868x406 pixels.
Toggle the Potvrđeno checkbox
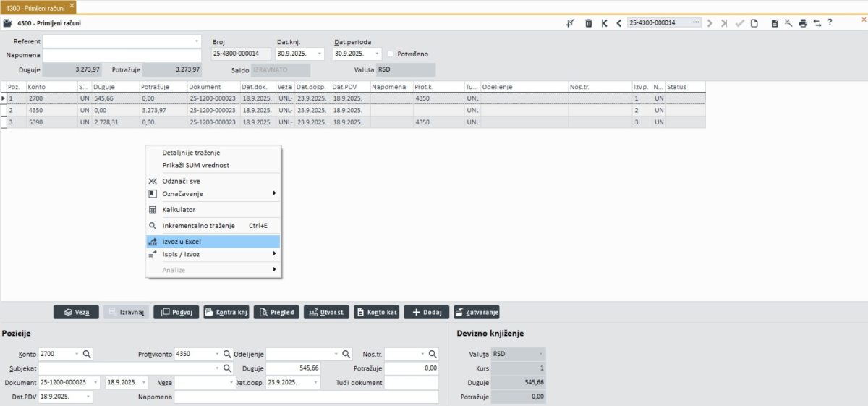tap(391, 54)
